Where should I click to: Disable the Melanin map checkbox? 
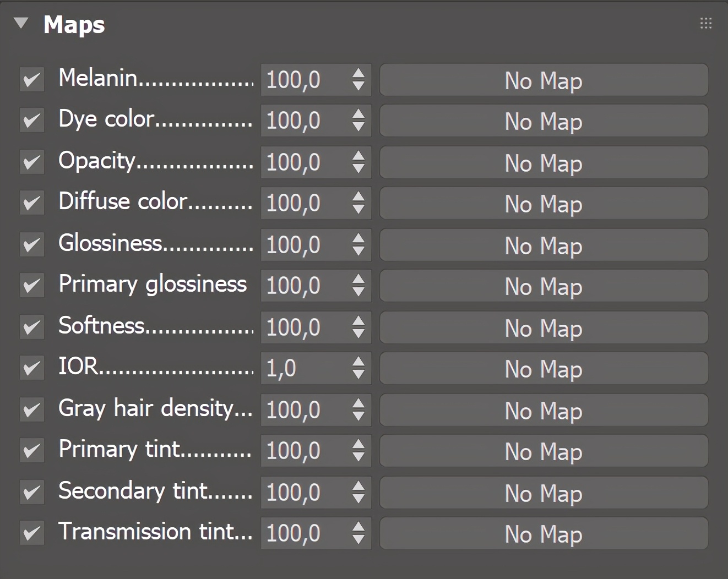32,80
